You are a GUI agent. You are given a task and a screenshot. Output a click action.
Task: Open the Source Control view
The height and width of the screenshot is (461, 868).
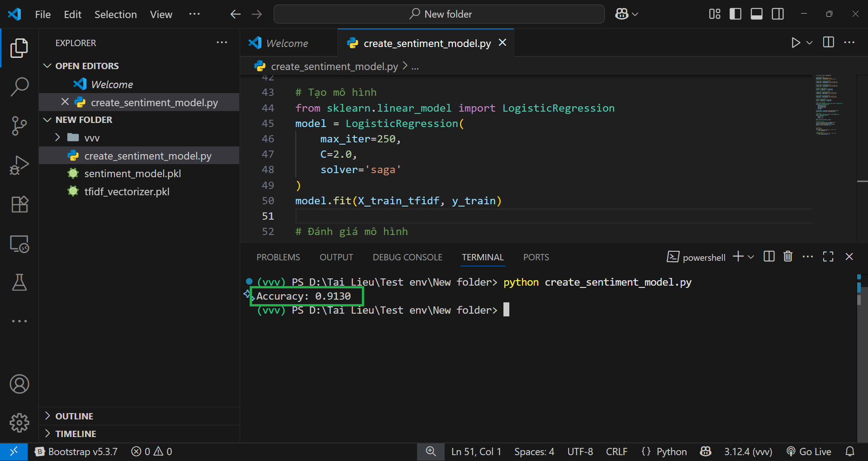tap(19, 126)
